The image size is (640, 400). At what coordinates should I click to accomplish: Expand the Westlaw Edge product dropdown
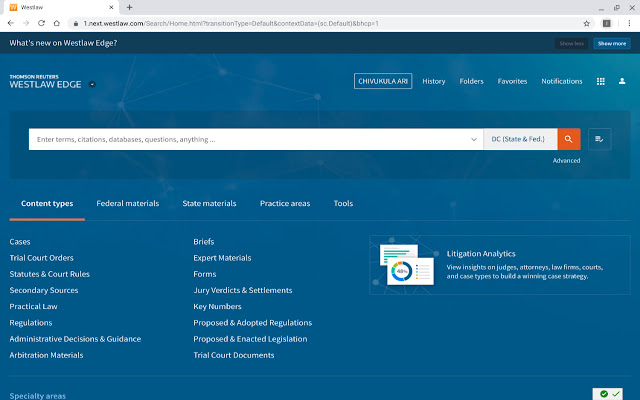92,85
